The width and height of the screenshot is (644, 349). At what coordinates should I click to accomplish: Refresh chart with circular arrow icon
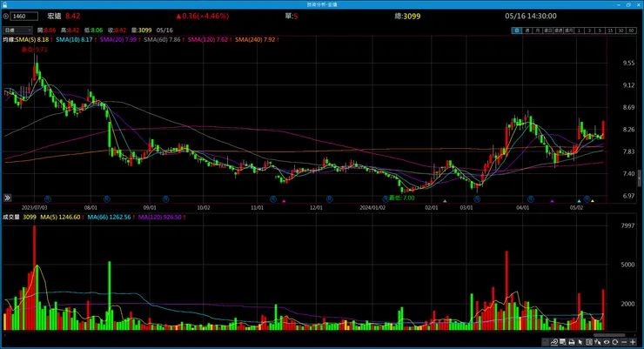coord(614,342)
